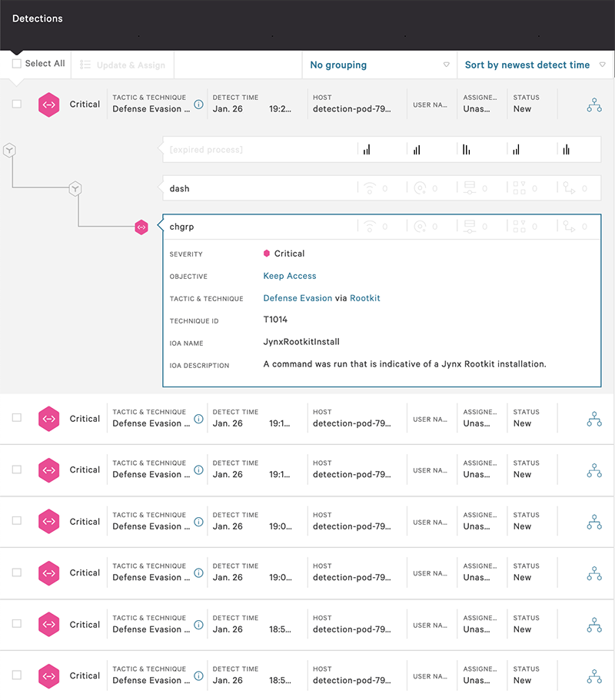
Task: Click the Update & Assign button
Action: [x=123, y=65]
